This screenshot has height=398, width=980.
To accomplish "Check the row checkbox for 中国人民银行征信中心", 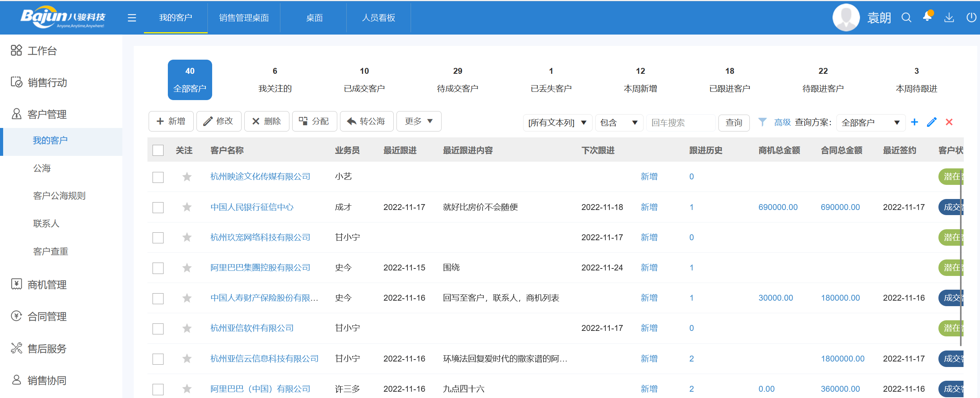I will click(x=158, y=207).
